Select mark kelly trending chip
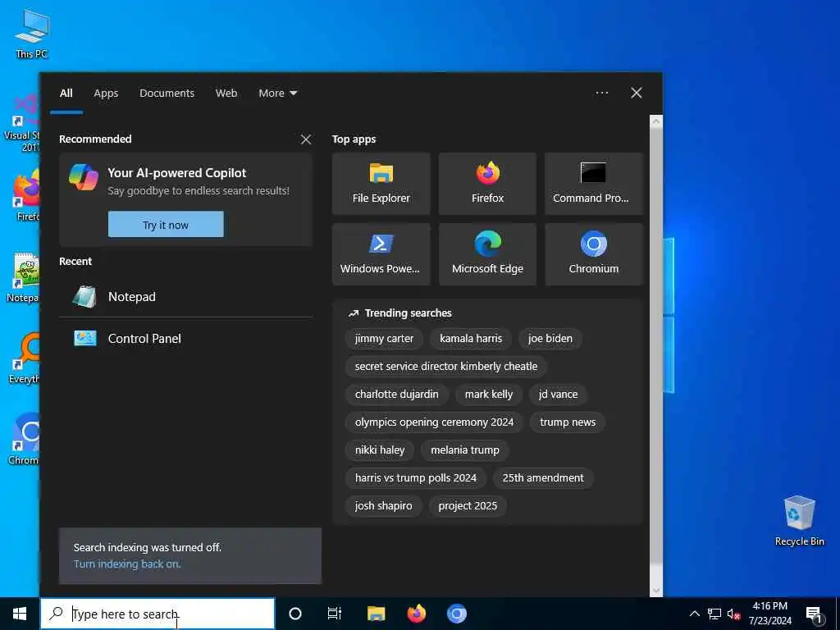This screenshot has height=630, width=840. [489, 395]
